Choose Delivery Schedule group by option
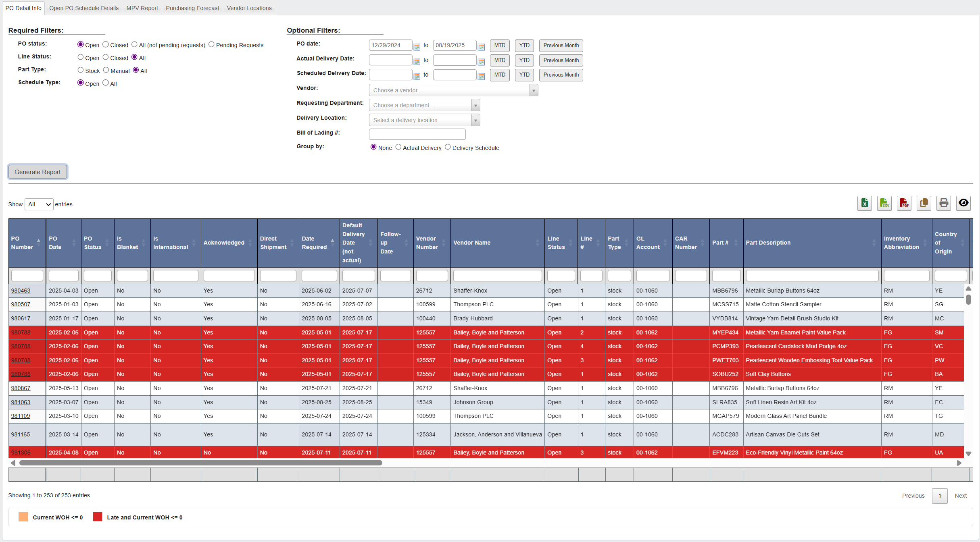 pyautogui.click(x=448, y=147)
